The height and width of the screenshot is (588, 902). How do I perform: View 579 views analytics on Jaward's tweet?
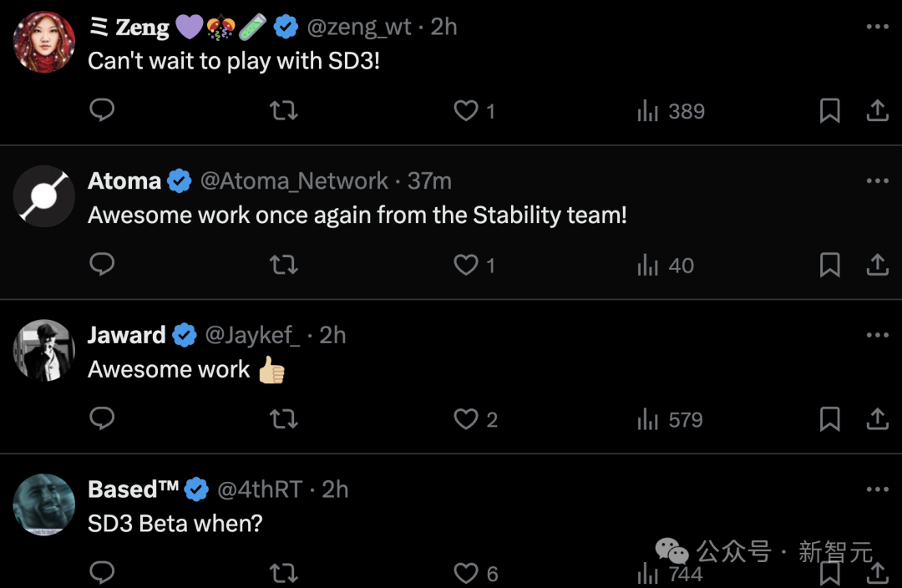[670, 419]
